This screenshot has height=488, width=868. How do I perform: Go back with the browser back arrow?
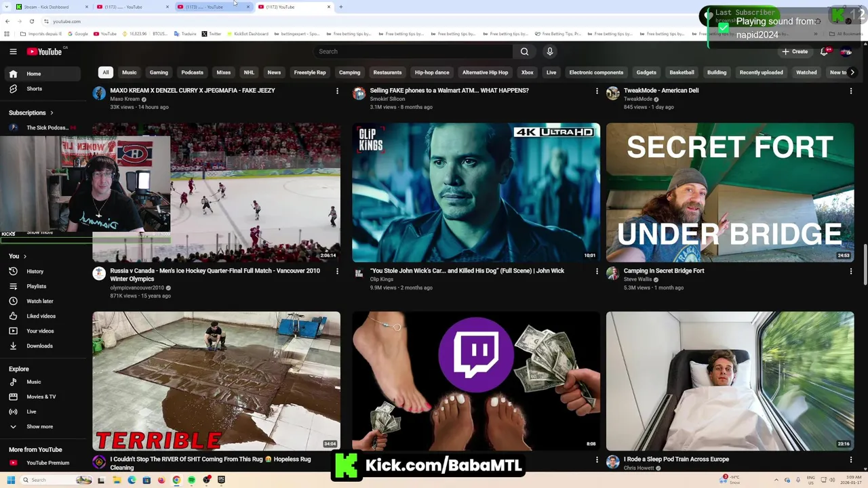tap(7, 21)
